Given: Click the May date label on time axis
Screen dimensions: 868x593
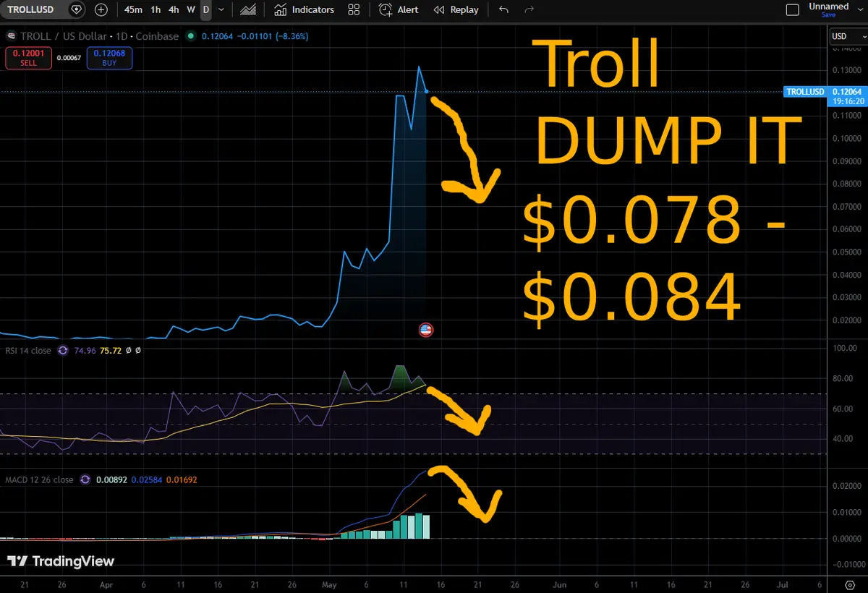Looking at the screenshot, I should (329, 584).
